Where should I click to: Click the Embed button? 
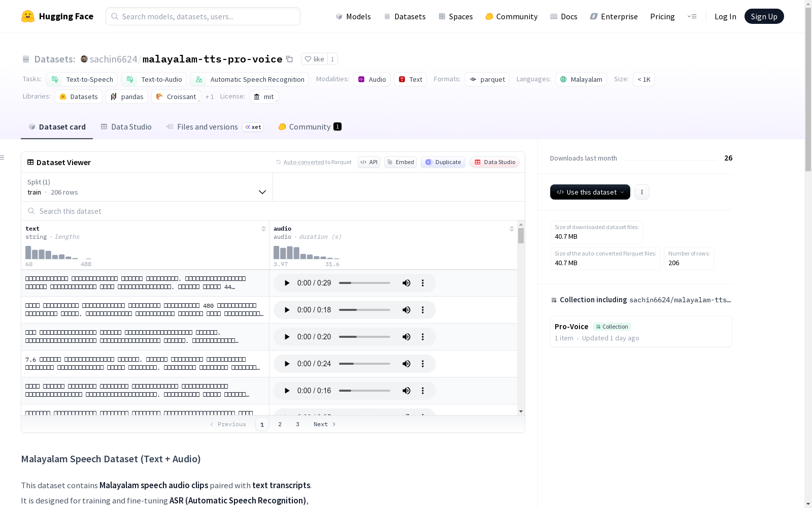coord(400,162)
